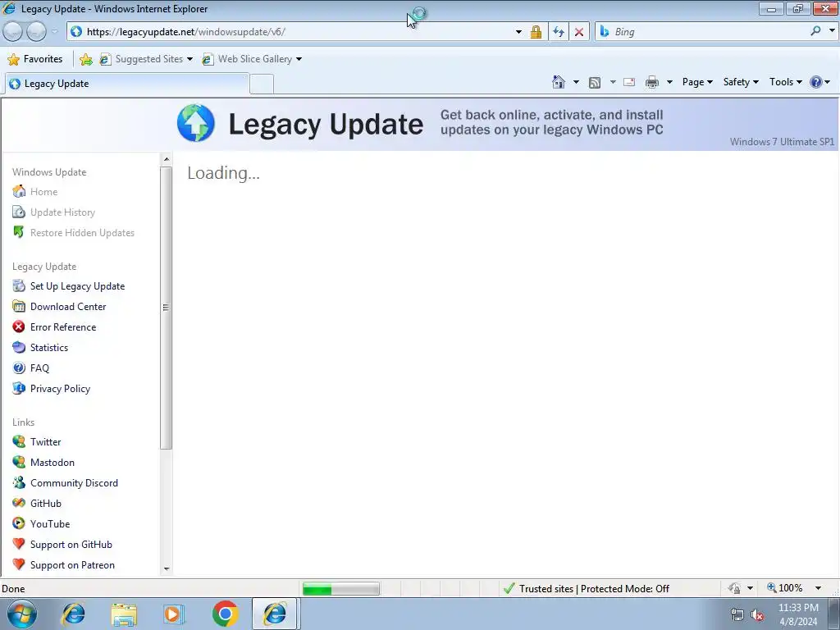Click Trusted sites Protected Mode status
The width and height of the screenshot is (840, 630).
[x=586, y=589]
